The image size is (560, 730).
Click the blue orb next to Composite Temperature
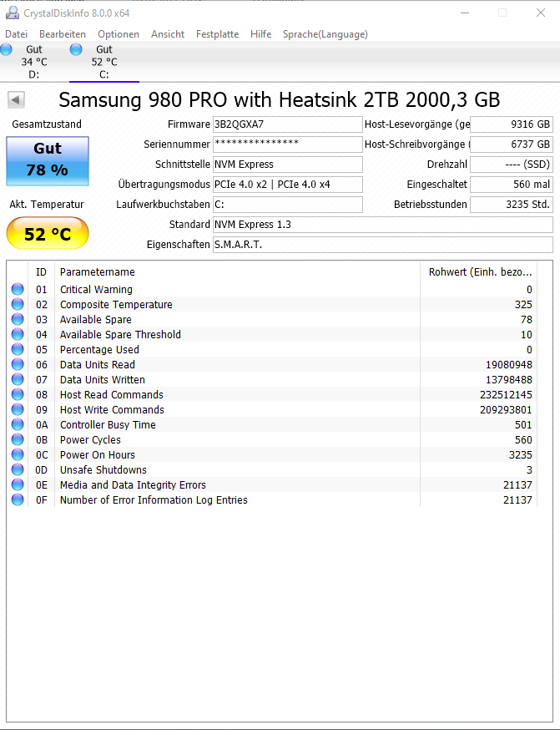pyautogui.click(x=18, y=304)
